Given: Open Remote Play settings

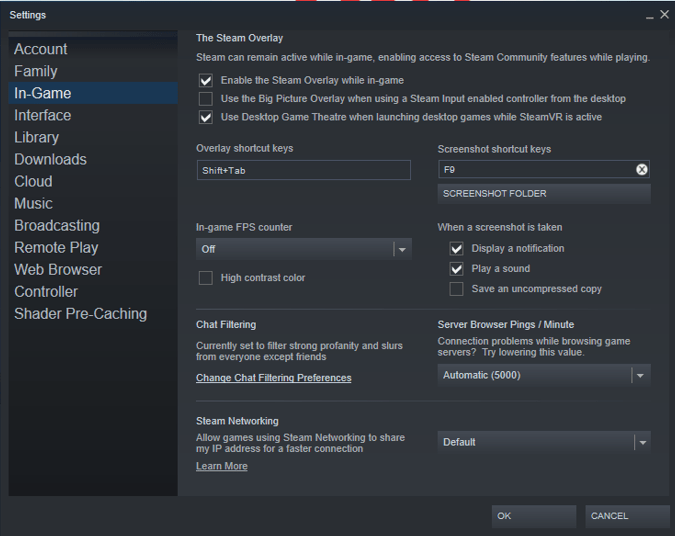Looking at the screenshot, I should coord(93,248).
